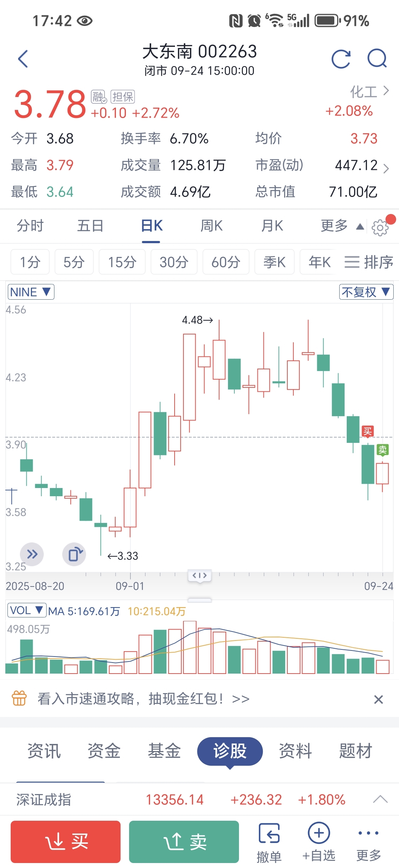Open the VOL indicator dropdown
This screenshot has width=399, height=868.
pos(27,610)
